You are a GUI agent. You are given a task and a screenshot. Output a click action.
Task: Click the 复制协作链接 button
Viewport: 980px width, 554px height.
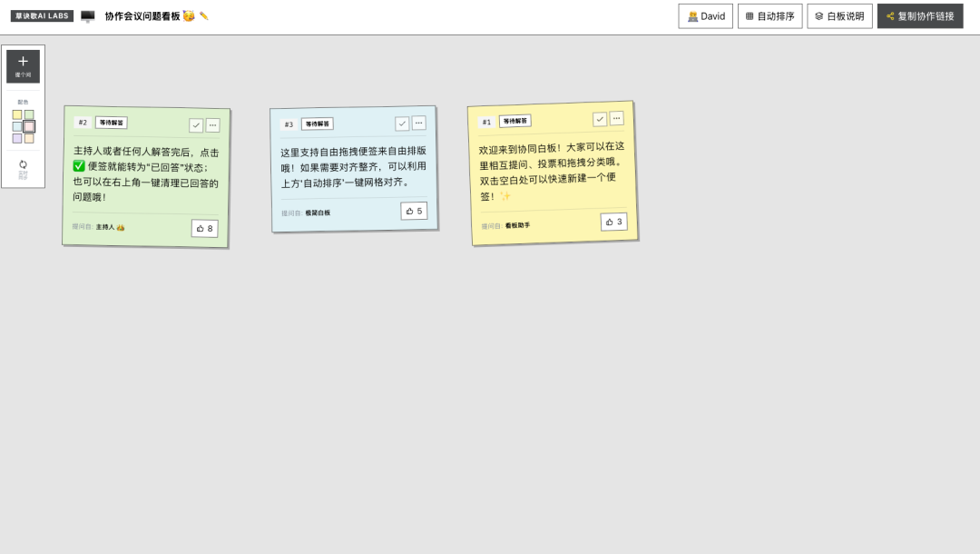coord(920,16)
